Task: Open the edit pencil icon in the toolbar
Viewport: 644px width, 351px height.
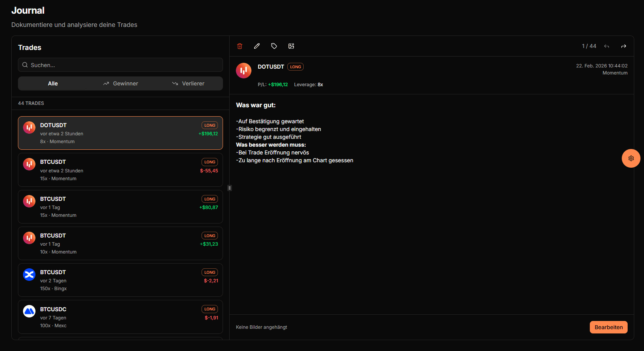Action: 257,46
